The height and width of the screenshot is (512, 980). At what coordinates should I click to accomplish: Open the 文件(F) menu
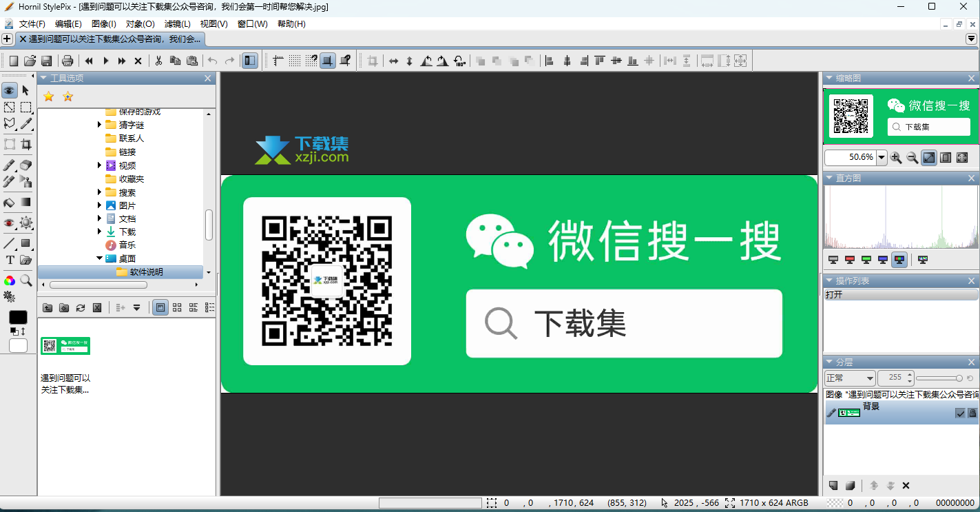pos(32,23)
